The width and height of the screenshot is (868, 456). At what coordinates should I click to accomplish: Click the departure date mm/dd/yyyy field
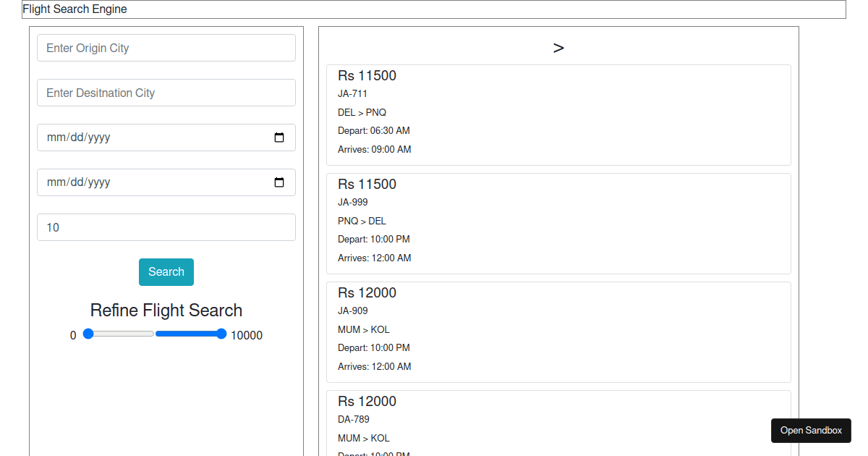click(145, 137)
